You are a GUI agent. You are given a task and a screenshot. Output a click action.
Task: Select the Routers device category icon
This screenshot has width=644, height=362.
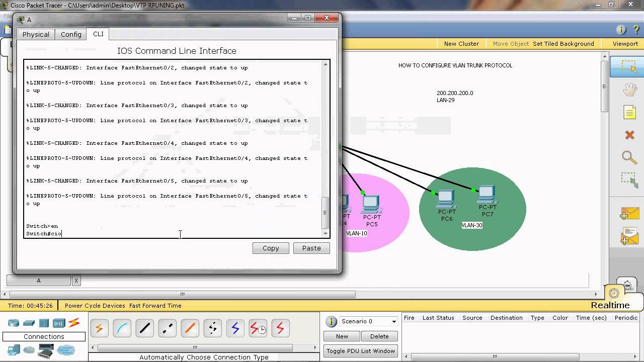click(13, 323)
